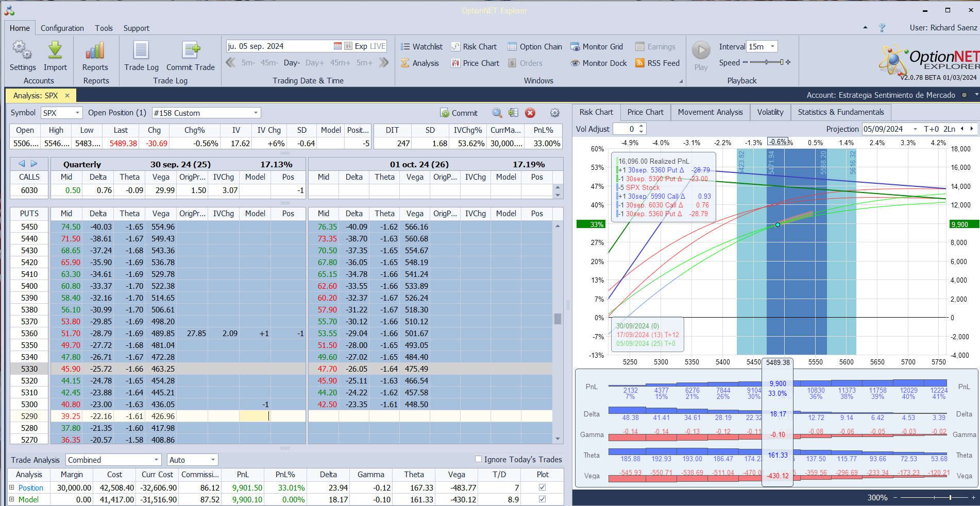The image size is (980, 506).
Task: Switch to the Volatility tab
Action: (x=770, y=112)
